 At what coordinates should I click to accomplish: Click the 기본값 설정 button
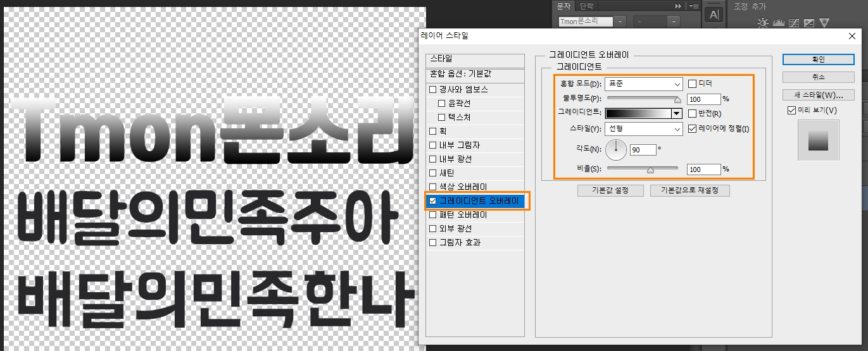tap(611, 190)
